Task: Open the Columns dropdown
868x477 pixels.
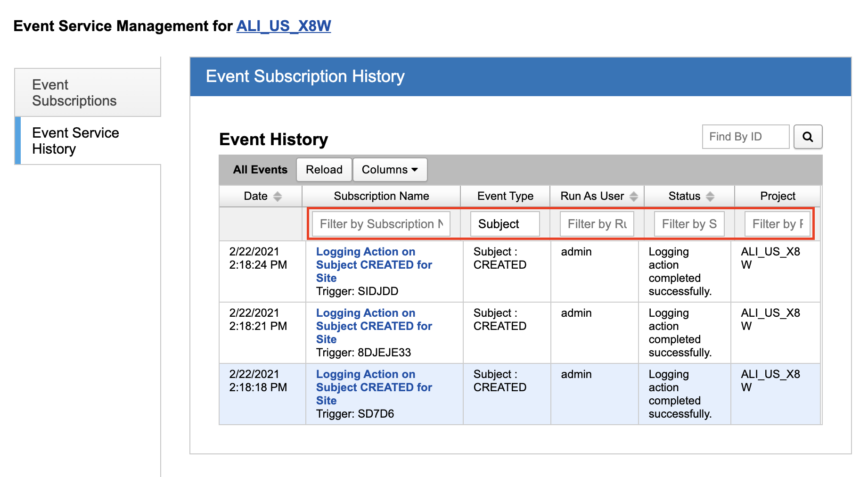Action: point(390,170)
